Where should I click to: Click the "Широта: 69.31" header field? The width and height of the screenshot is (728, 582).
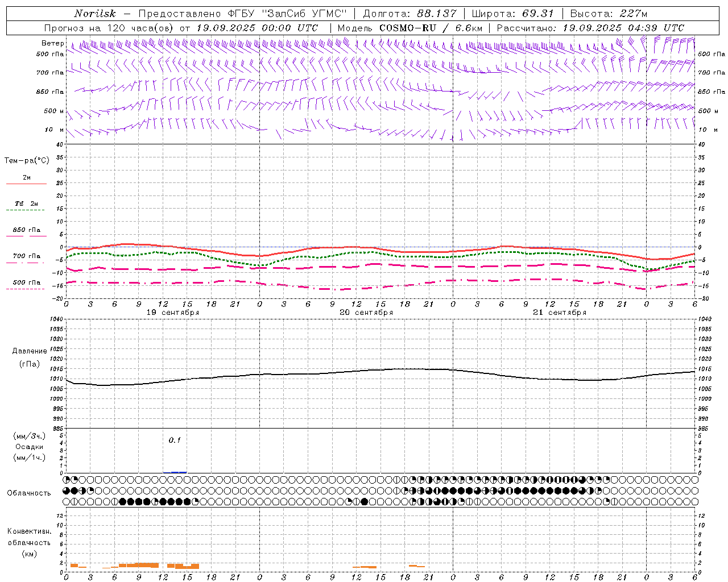512,14
